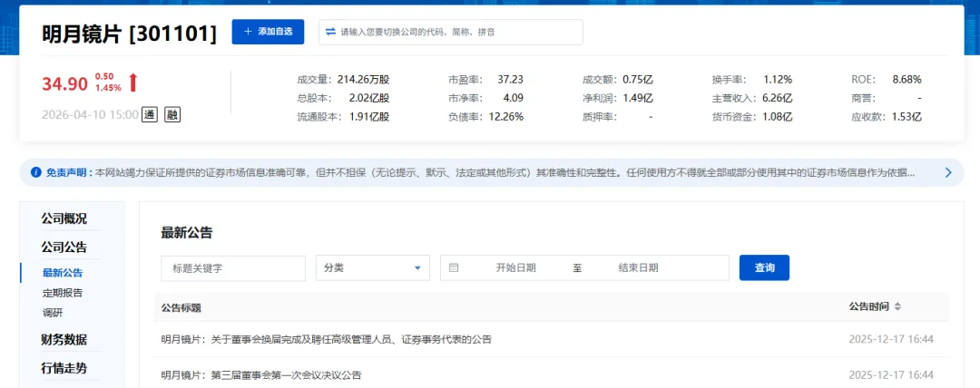This screenshot has width=980, height=388.
Task: Click the 总股本 value 2.02亿股
Action: click(368, 98)
